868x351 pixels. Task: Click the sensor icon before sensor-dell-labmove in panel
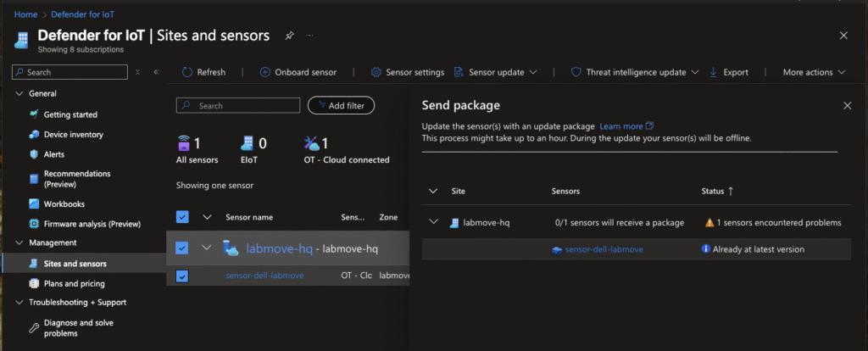click(558, 250)
